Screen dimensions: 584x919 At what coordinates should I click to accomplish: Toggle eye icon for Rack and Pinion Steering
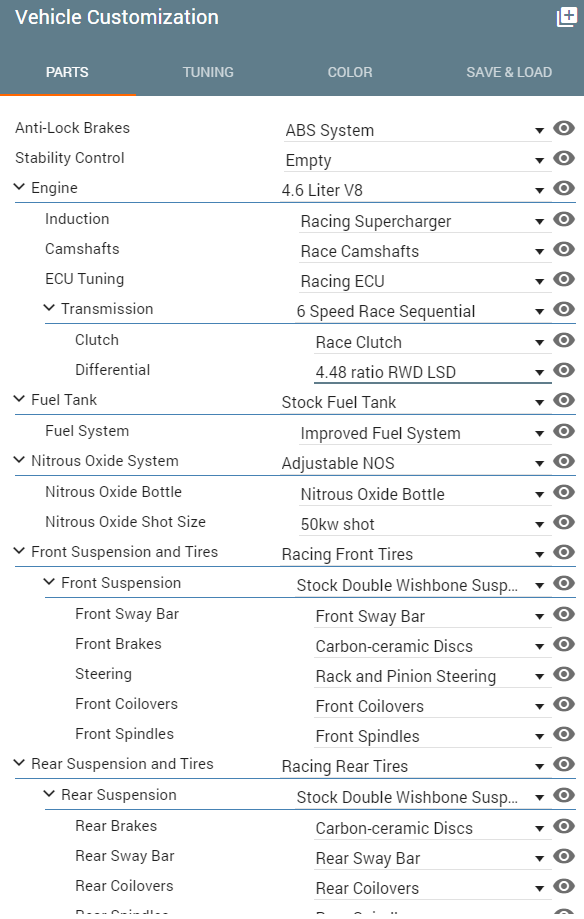(564, 674)
